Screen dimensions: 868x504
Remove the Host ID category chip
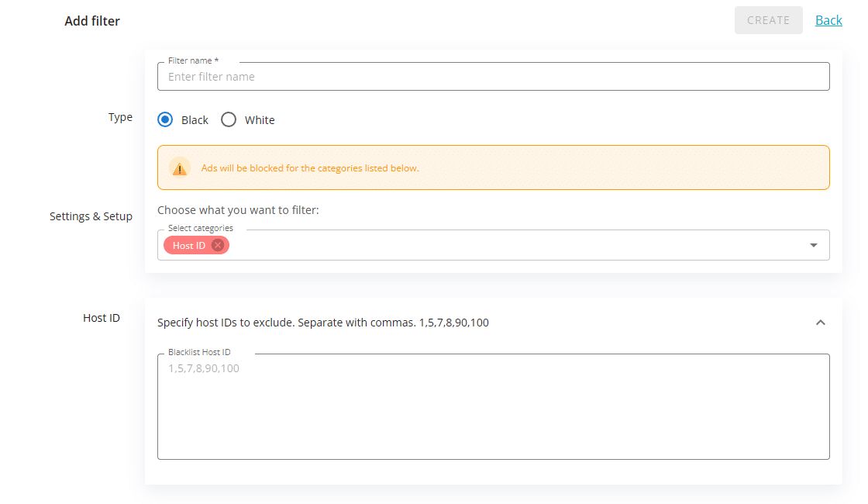(218, 245)
